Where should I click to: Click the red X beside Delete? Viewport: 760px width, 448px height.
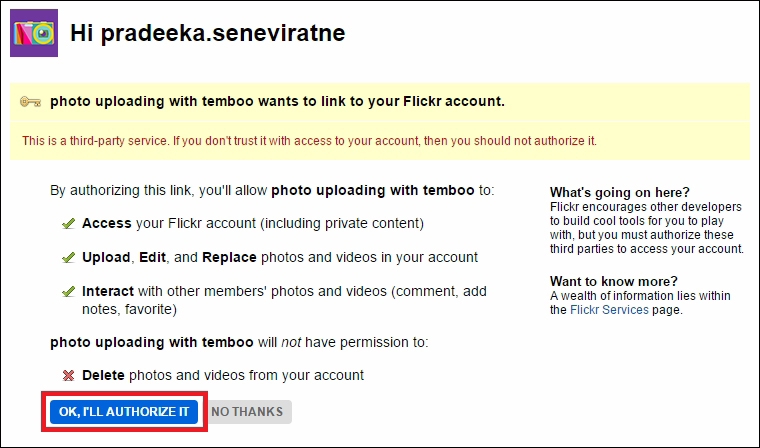pos(68,375)
